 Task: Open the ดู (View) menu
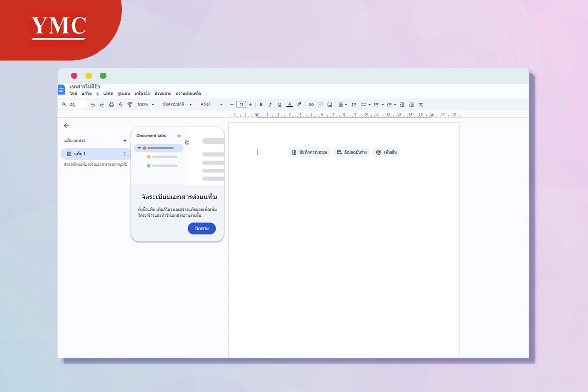click(98, 93)
